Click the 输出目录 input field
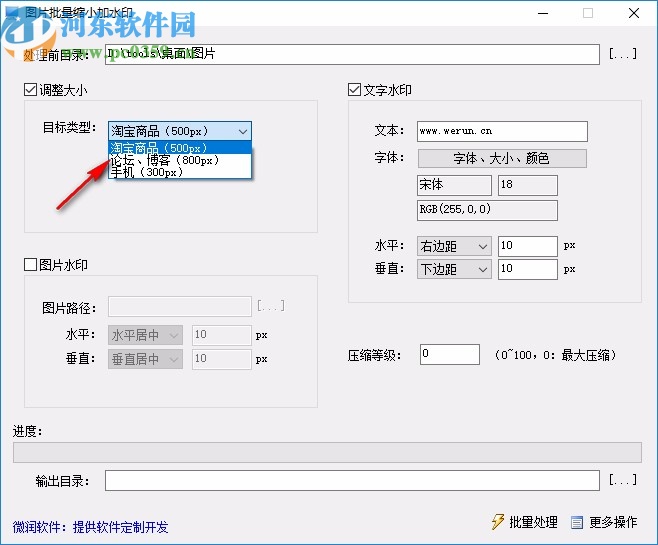The width and height of the screenshot is (658, 545). point(352,480)
